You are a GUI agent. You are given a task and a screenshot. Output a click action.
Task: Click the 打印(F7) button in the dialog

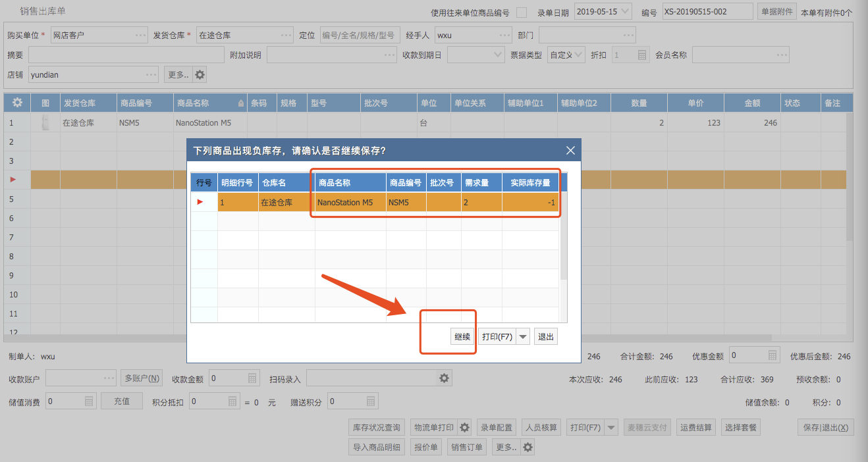497,336
